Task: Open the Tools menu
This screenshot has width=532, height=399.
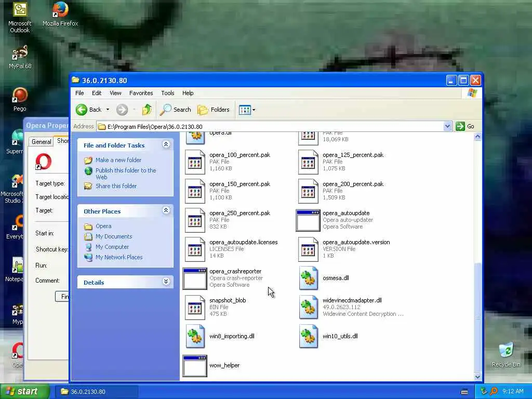Action: 168,93
